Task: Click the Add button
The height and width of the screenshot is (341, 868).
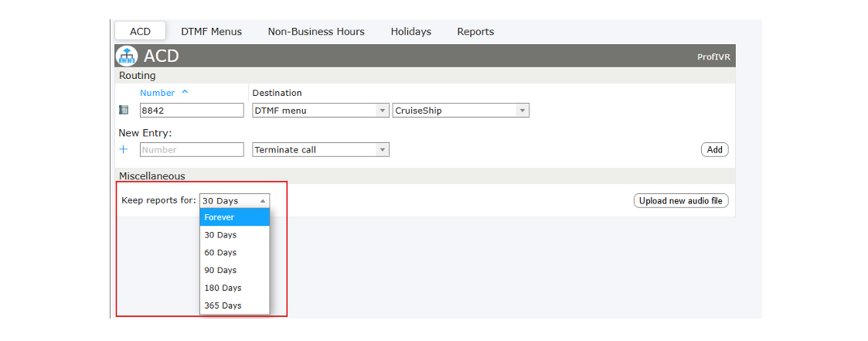Action: pyautogui.click(x=715, y=149)
